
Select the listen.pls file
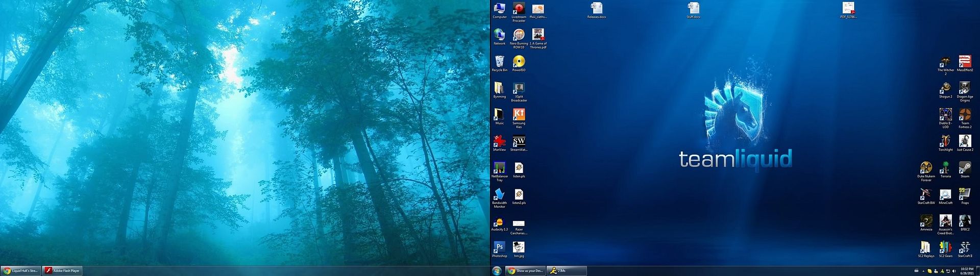[x=519, y=170]
